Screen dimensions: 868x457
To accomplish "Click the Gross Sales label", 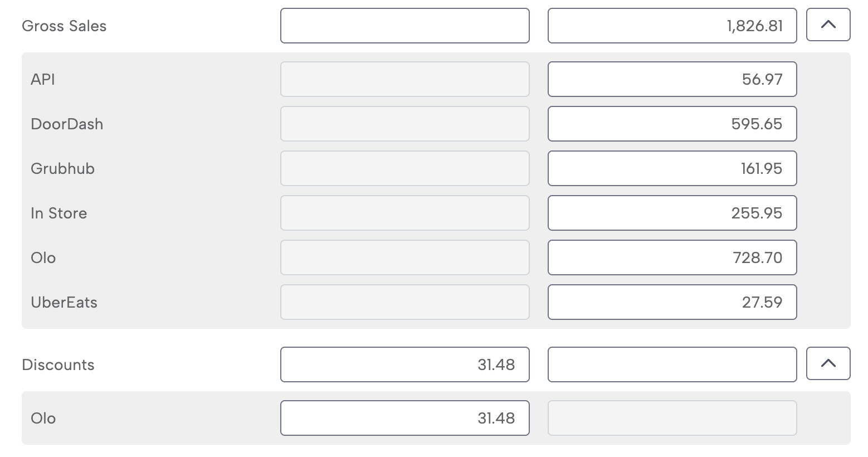I will coord(64,26).
